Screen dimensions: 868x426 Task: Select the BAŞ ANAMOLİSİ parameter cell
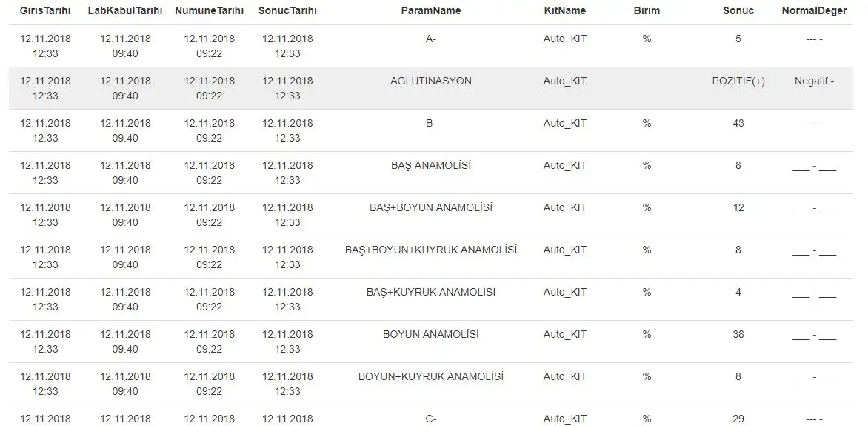pos(431,166)
